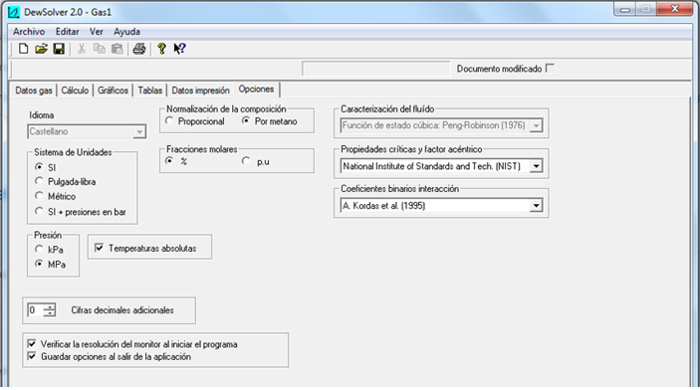The width and height of the screenshot is (700, 390).
Task: Maximize the DewSolver window
Action: click(646, 9)
